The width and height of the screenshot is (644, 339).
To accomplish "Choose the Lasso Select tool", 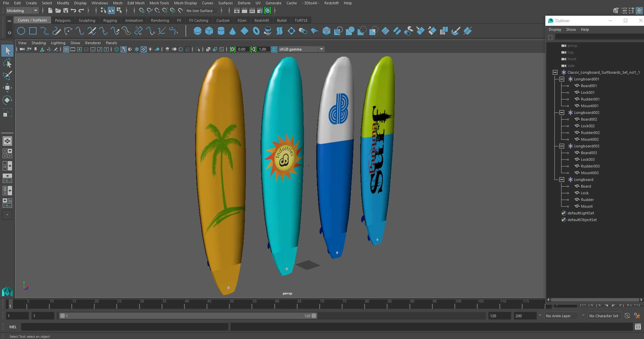I will [x=7, y=63].
